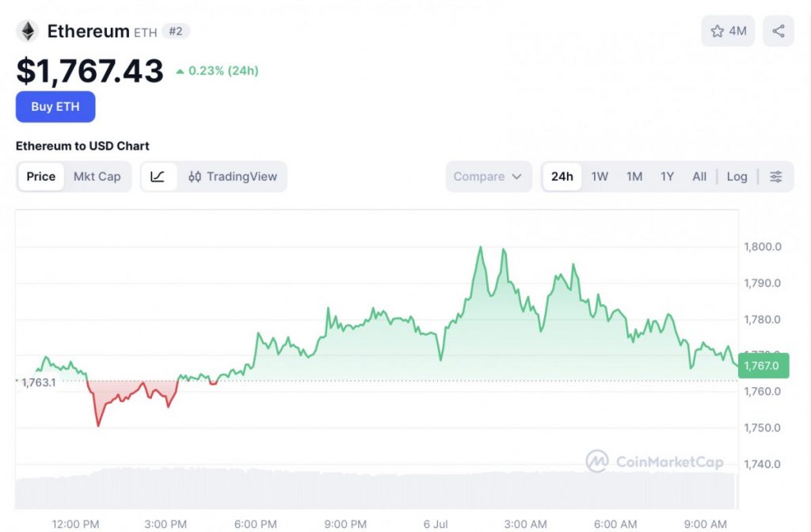The image size is (811, 532).
Task: Click the Ethereum to USD Chart heading
Action: [x=82, y=146]
